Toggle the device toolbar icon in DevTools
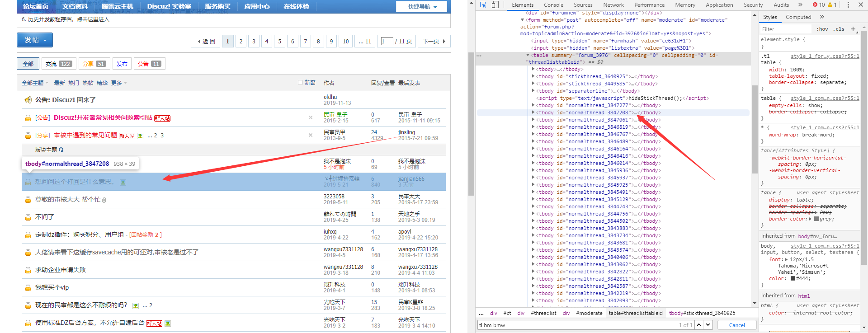Screen dimensions: 868x333 495,5
